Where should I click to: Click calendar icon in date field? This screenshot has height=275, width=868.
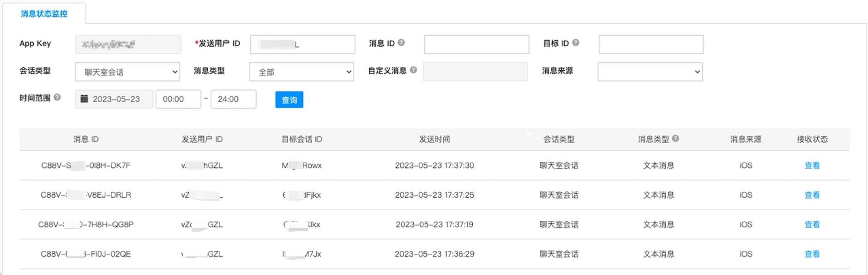(84, 99)
